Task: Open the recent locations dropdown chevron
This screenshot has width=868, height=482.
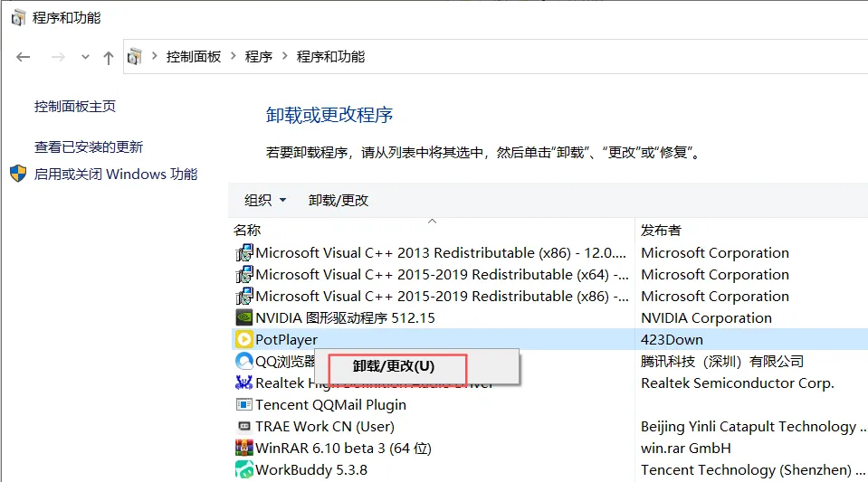Action: pyautogui.click(x=85, y=57)
